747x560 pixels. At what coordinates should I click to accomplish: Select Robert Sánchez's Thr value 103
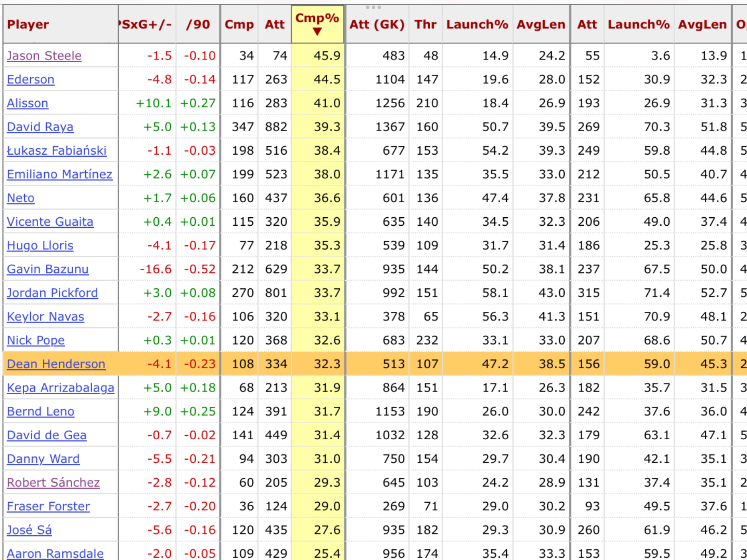(x=427, y=482)
